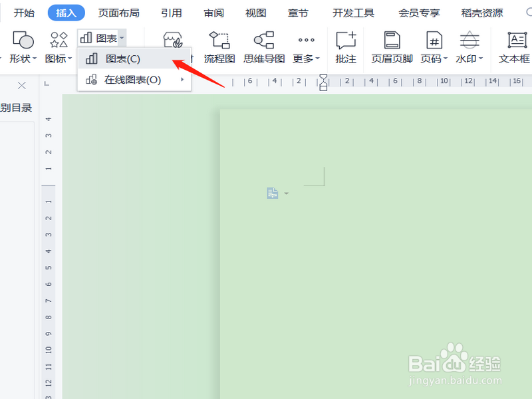Switch to the 开始 ribbon tab
The image size is (532, 399).
(23, 12)
